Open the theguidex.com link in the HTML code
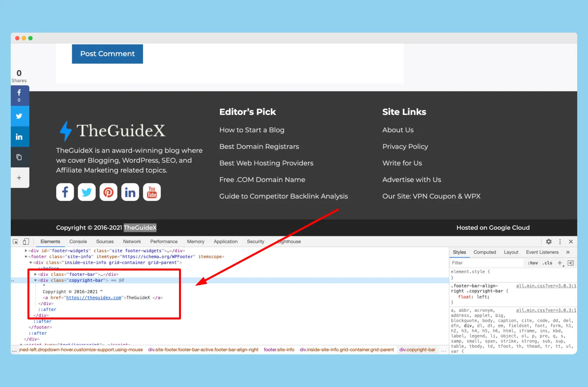The height and width of the screenshot is (387, 588). 94,297
